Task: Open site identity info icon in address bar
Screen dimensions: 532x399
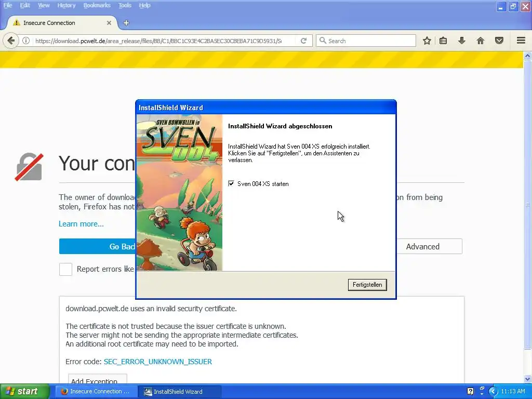Action: tap(26, 41)
